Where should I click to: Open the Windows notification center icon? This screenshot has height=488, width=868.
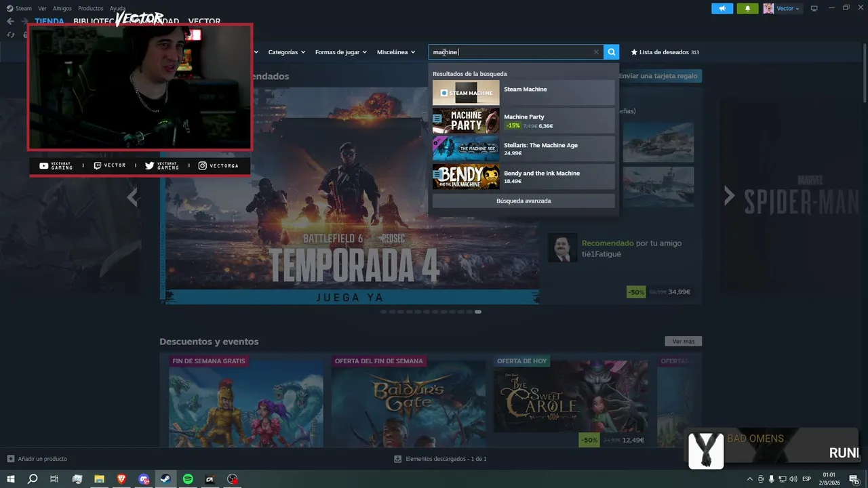[854, 479]
